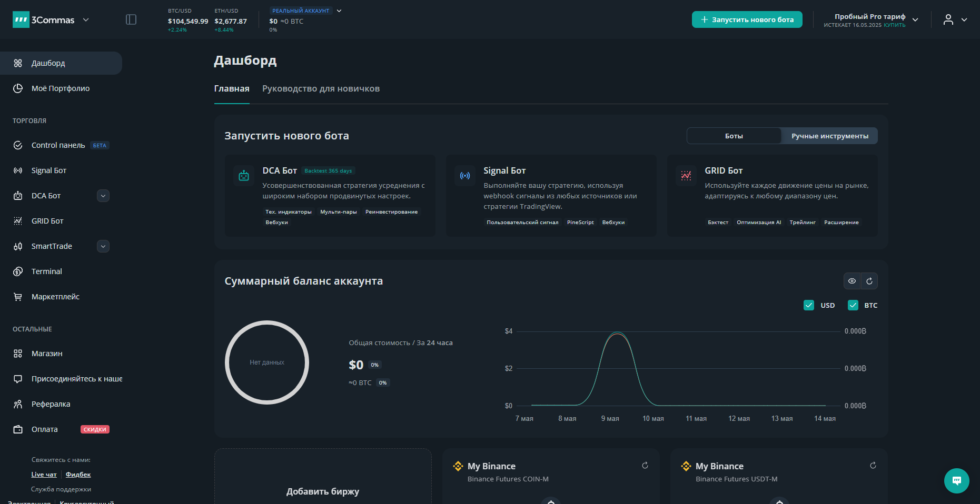Open the Фидбек link
The width and height of the screenshot is (980, 504).
[x=78, y=475]
